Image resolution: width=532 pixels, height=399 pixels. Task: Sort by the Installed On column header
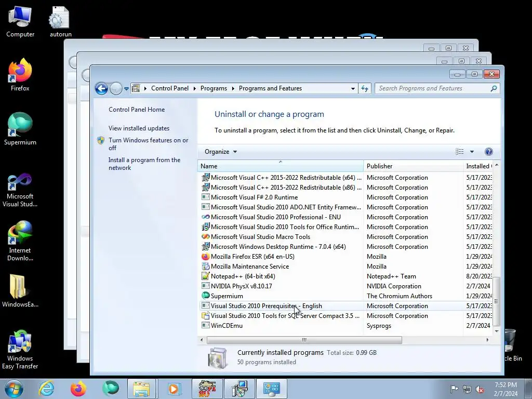coord(478,166)
